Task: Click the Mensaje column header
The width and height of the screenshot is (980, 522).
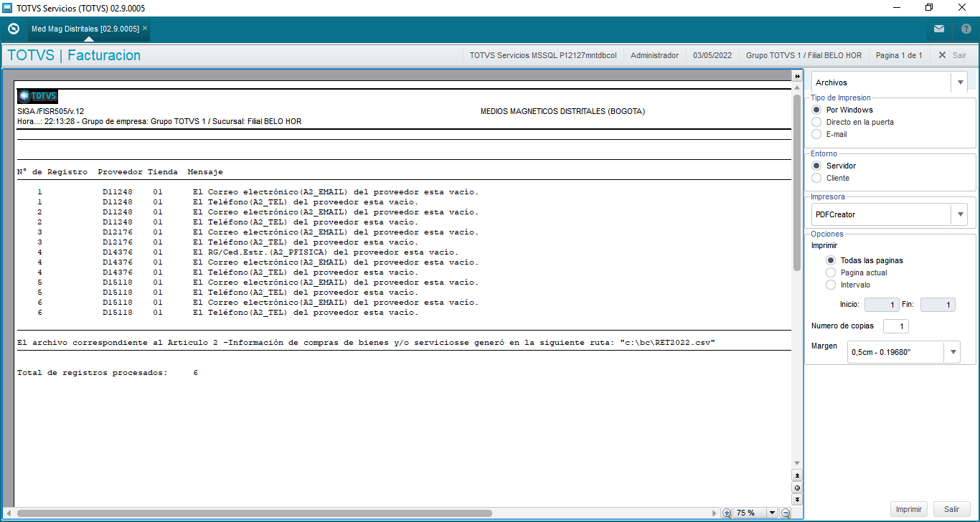Action: pos(205,172)
